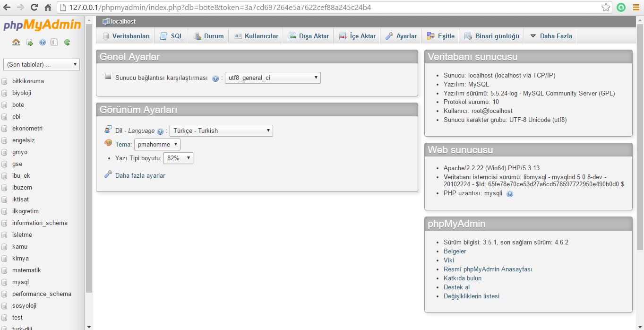Bookmark page with the star icon
Image resolution: width=644 pixels, height=330 pixels.
pos(606,8)
